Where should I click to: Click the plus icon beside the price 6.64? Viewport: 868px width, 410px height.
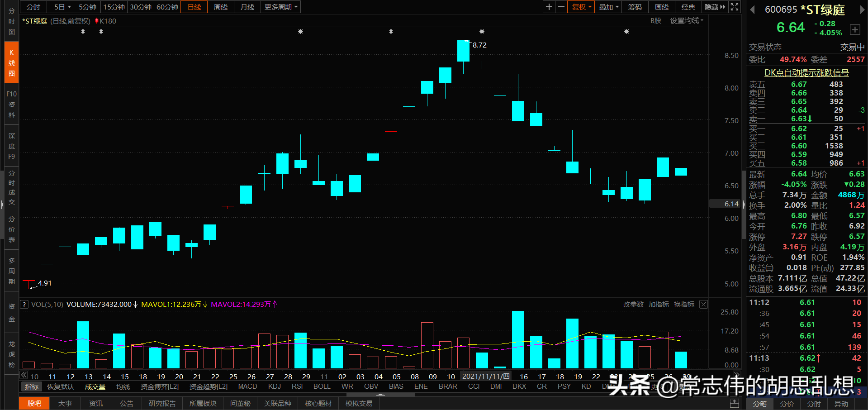pyautogui.click(x=855, y=29)
